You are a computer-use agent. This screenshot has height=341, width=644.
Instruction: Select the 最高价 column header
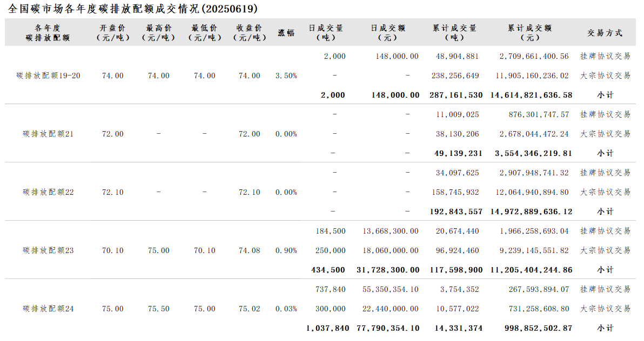click(x=159, y=32)
